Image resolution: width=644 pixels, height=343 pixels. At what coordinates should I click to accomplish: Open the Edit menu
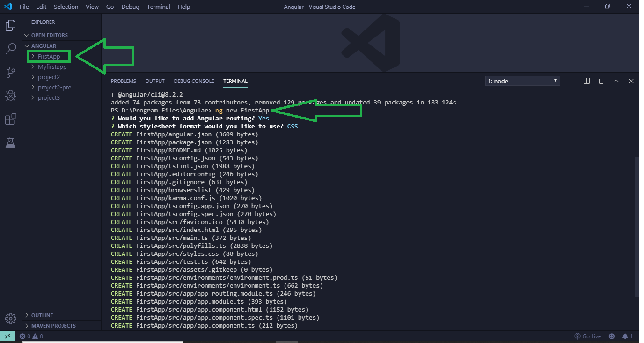(41, 7)
